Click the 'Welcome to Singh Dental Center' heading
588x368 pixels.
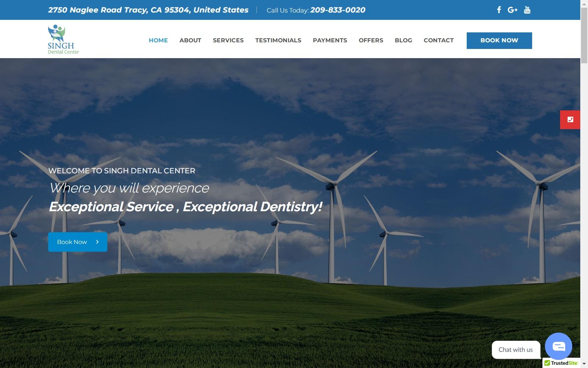click(x=122, y=171)
